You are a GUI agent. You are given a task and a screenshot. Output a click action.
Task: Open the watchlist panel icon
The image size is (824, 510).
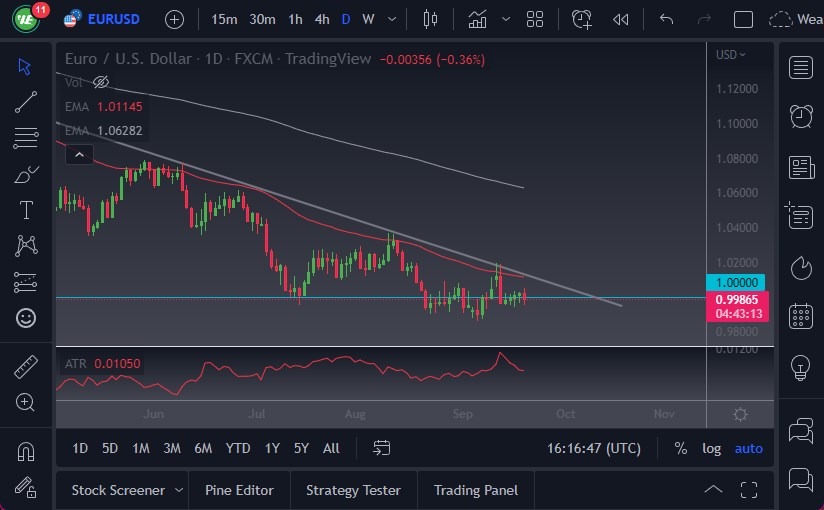pyautogui.click(x=800, y=67)
